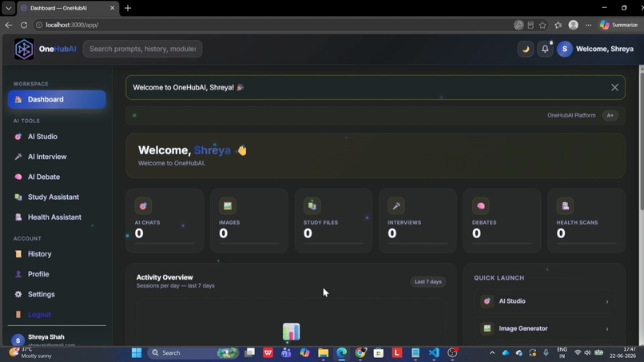Screen dimensions: 644x362
Task: Click the password key icon in address bar
Action: click(x=519, y=25)
